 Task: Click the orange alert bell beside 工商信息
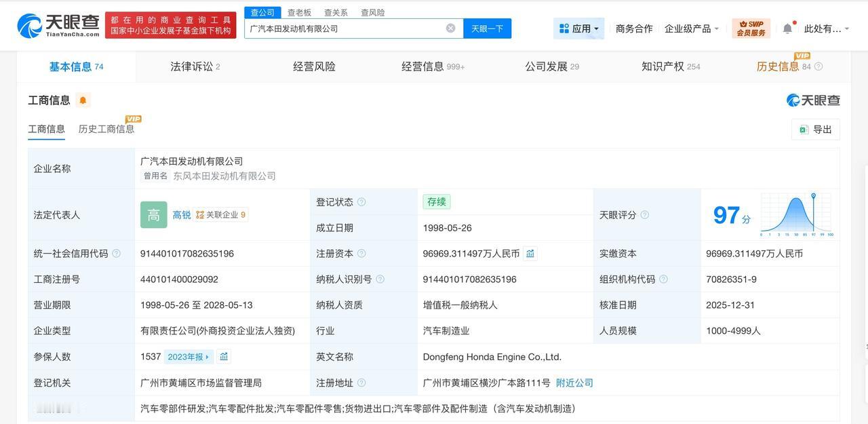(x=83, y=100)
